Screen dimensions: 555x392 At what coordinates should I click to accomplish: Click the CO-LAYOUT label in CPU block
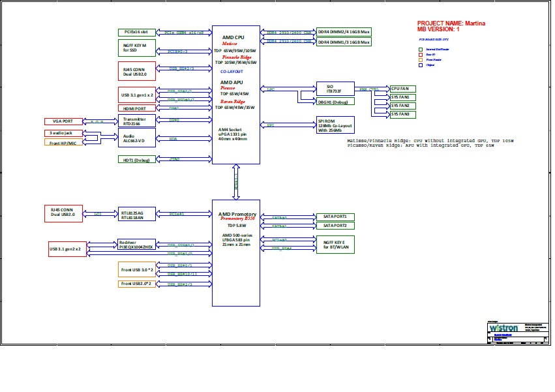pyautogui.click(x=232, y=72)
